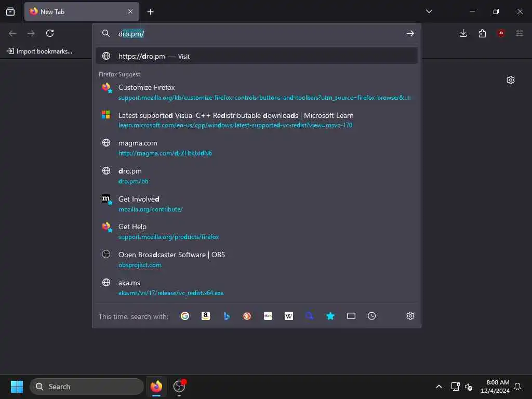Search history using the clock icon

coord(372,316)
